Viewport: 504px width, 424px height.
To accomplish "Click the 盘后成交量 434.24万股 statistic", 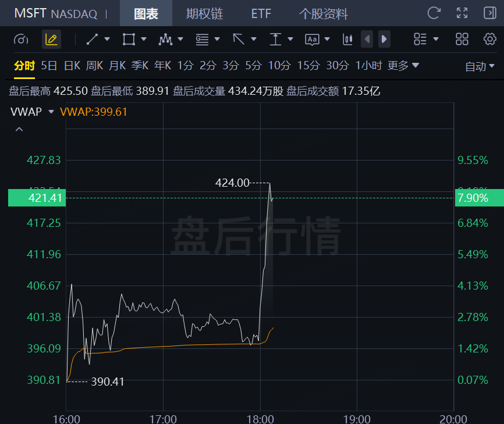I will pyautogui.click(x=228, y=91).
